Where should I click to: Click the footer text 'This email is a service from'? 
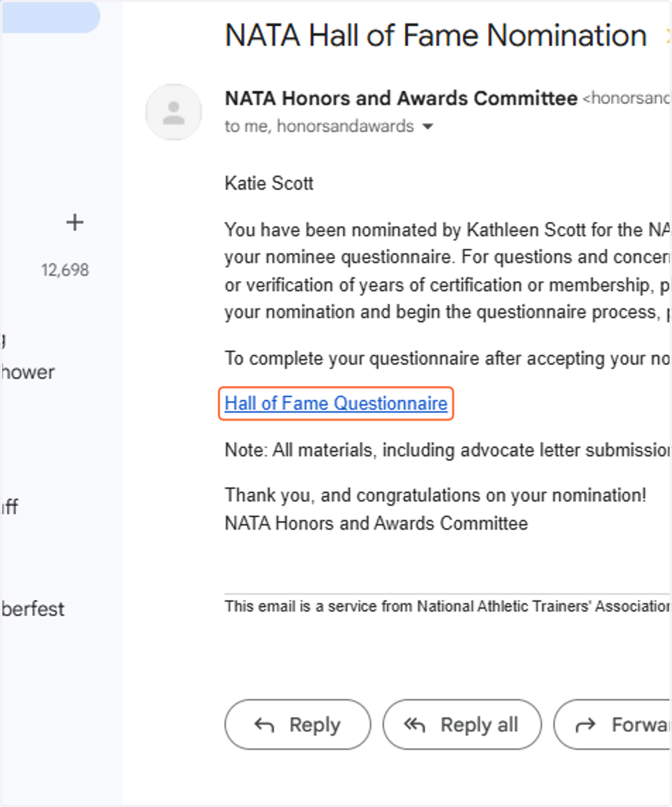coord(319,606)
